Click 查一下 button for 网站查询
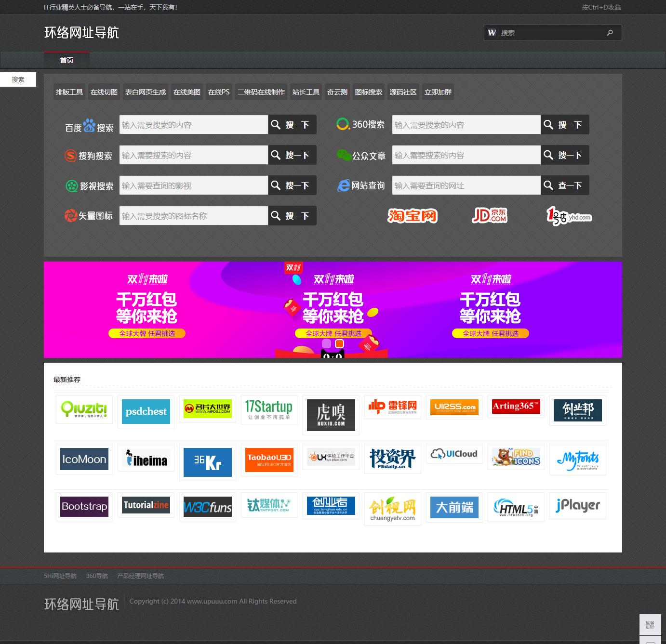 tap(565, 185)
